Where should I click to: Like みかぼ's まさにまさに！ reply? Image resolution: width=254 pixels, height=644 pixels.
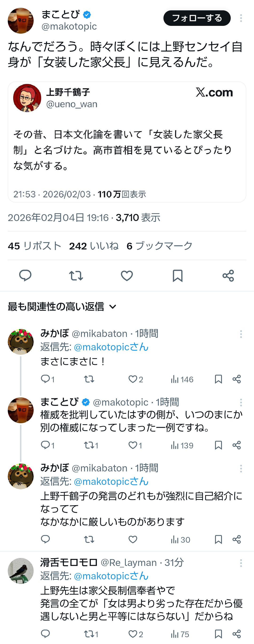coord(133,379)
